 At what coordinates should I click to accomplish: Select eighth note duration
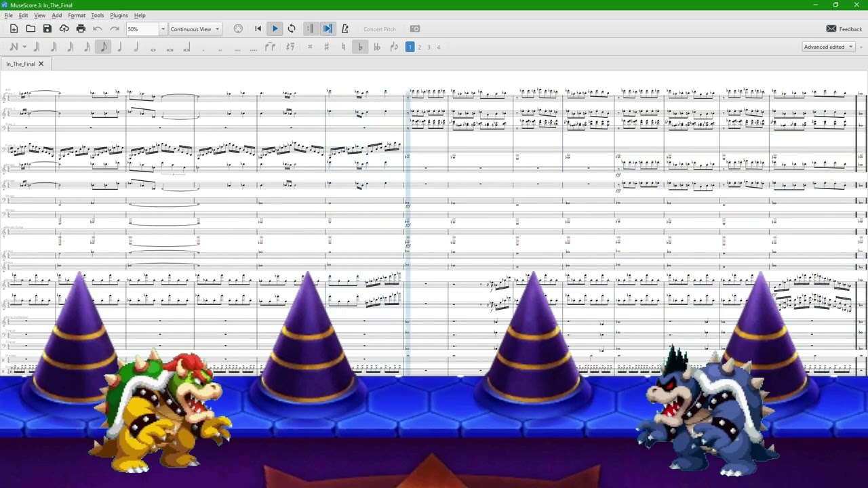pyautogui.click(x=103, y=47)
